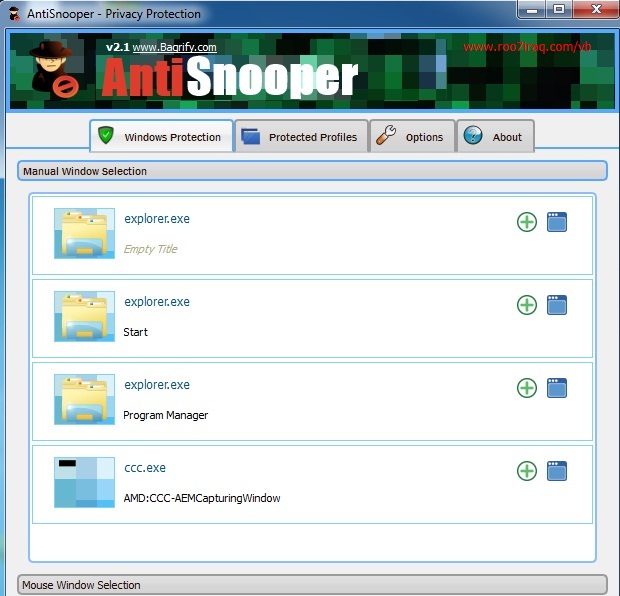Click window icon for Empty Title explorer.exe

(557, 222)
